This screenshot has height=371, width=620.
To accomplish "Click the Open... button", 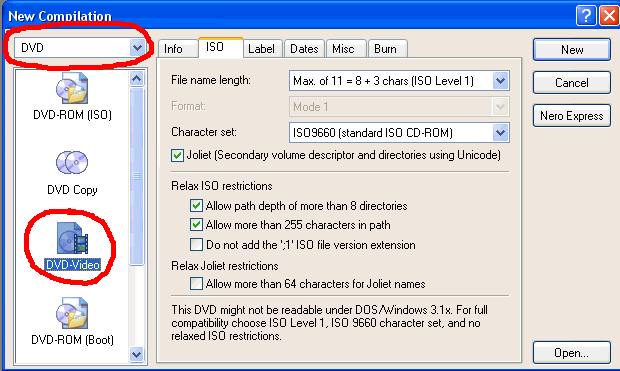I will point(572,352).
